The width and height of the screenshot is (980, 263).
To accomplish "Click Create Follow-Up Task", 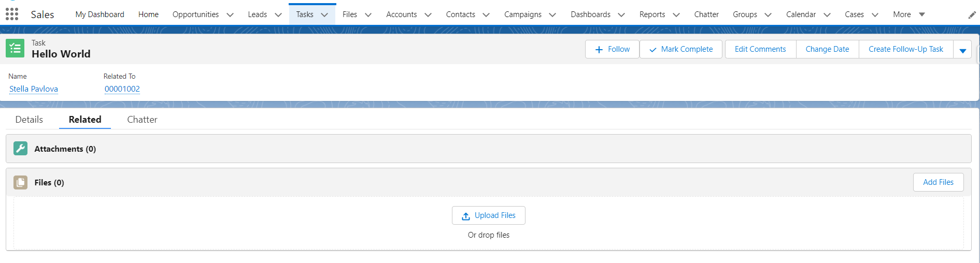I will (x=905, y=49).
